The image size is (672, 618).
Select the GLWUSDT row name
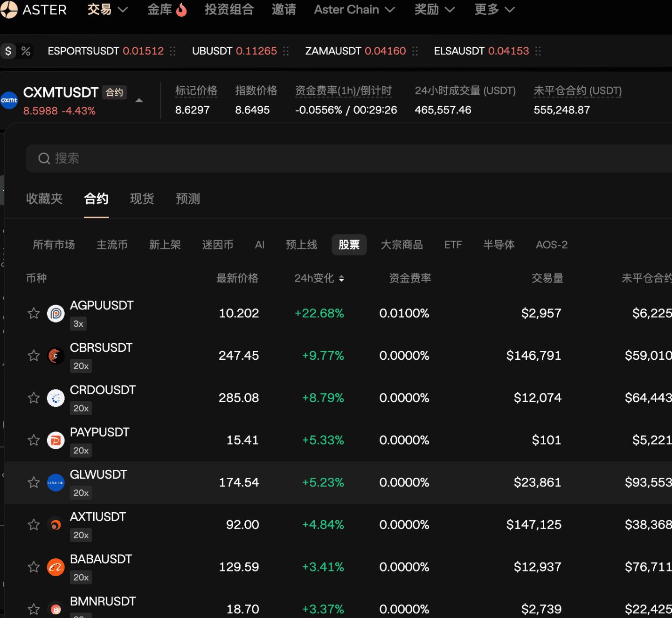98,474
